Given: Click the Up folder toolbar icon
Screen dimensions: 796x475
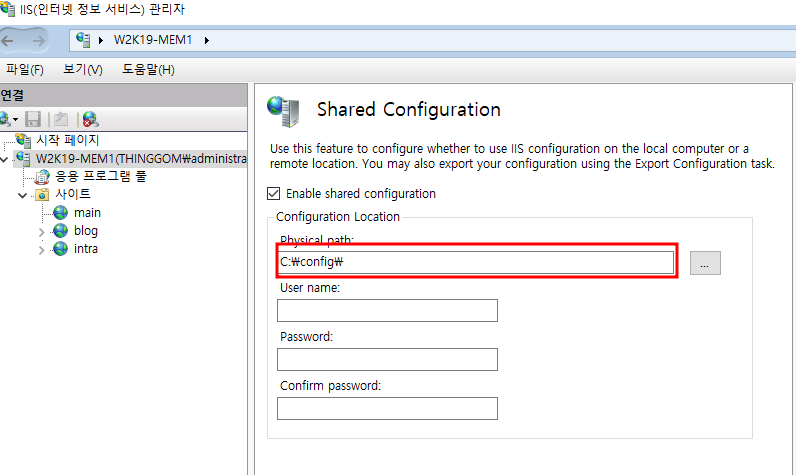Looking at the screenshot, I should coord(61,119).
